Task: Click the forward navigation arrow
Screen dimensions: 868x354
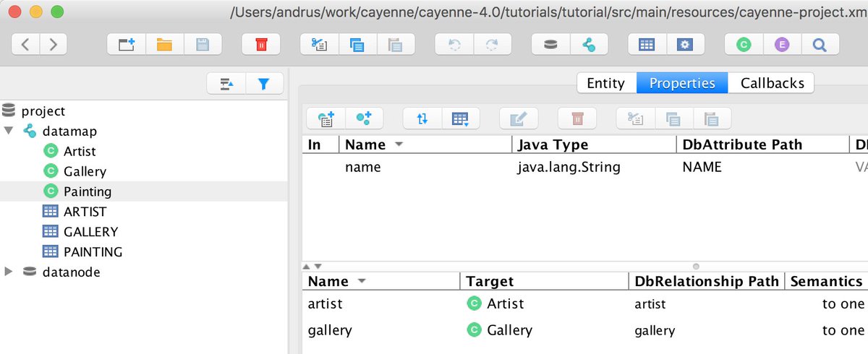Action: point(53,45)
